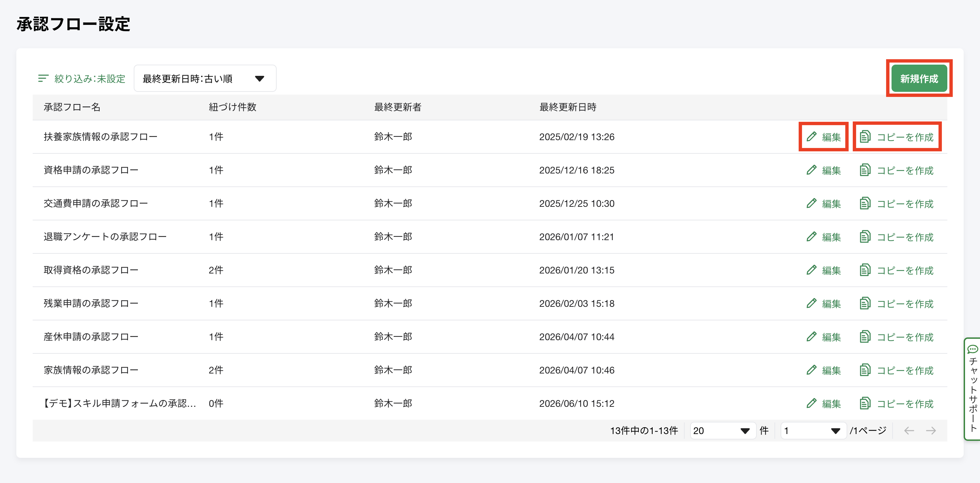Click コピーを作成 text for 資格申請の承認フロー
Viewport: 980px width, 483px height.
905,170
